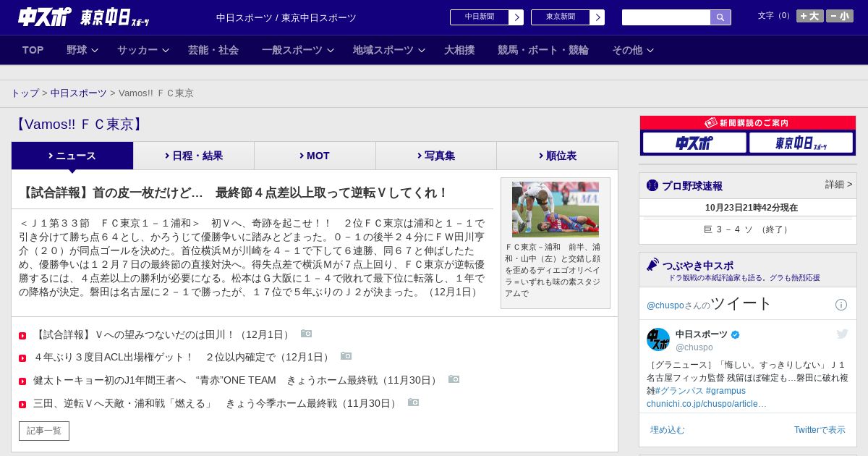Switch to the 日程・結果 tab
The width and height of the screenshot is (868, 456).
point(194,156)
